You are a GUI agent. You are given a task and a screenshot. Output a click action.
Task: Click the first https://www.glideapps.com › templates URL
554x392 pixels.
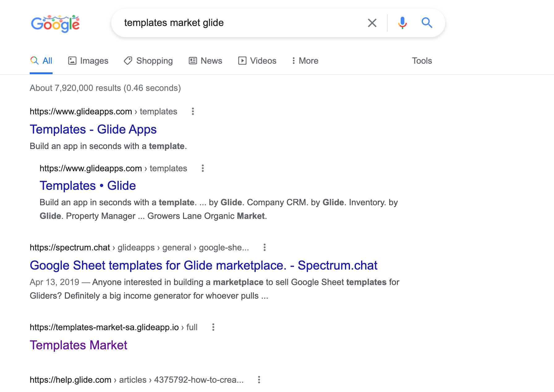coord(103,111)
